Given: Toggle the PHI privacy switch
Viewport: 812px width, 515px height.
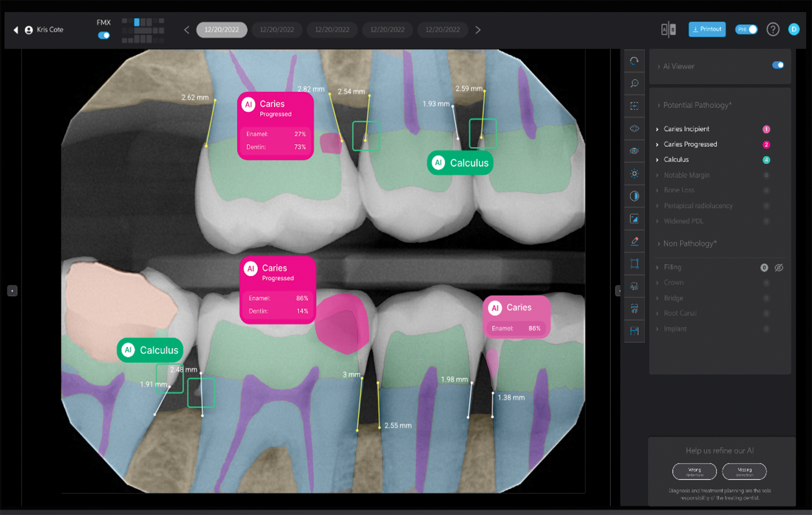Looking at the screenshot, I should (747, 30).
